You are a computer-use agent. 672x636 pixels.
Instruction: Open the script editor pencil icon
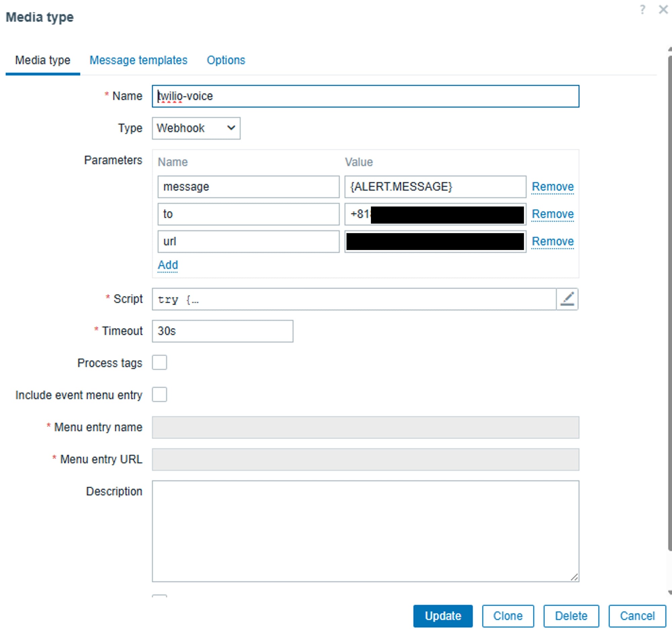pyautogui.click(x=567, y=299)
